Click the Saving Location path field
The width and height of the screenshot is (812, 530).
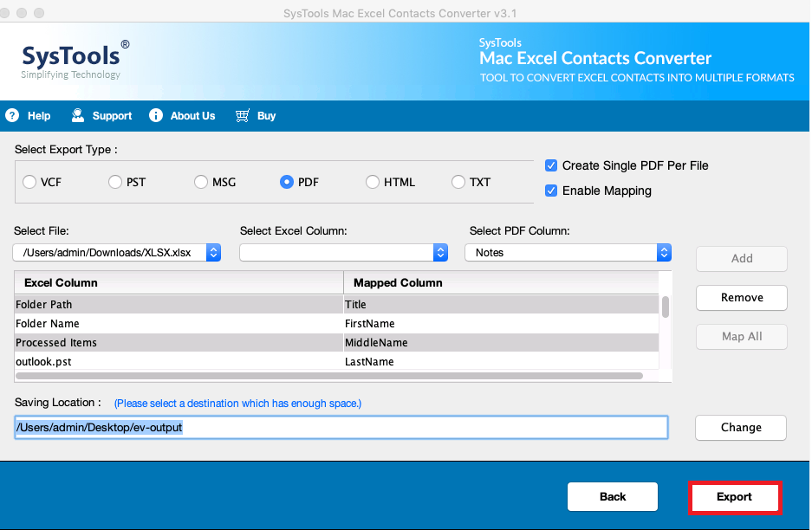click(341, 428)
